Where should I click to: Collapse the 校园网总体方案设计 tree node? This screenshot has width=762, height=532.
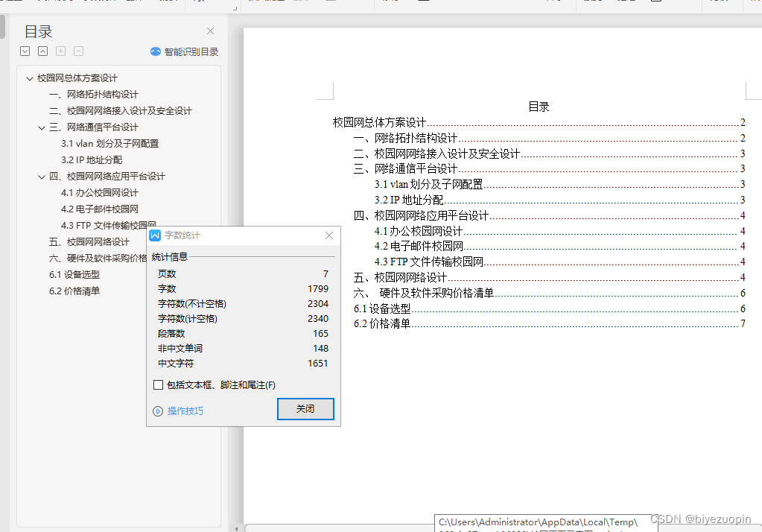(30, 78)
